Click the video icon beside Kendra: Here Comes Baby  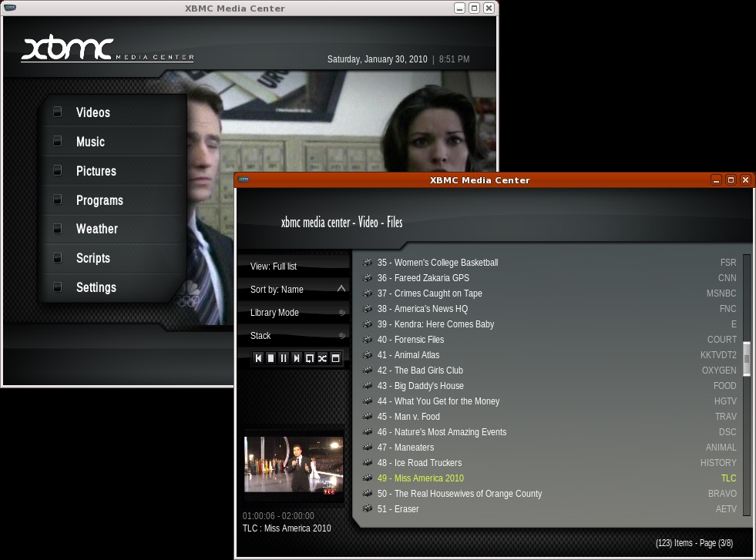[x=368, y=324]
